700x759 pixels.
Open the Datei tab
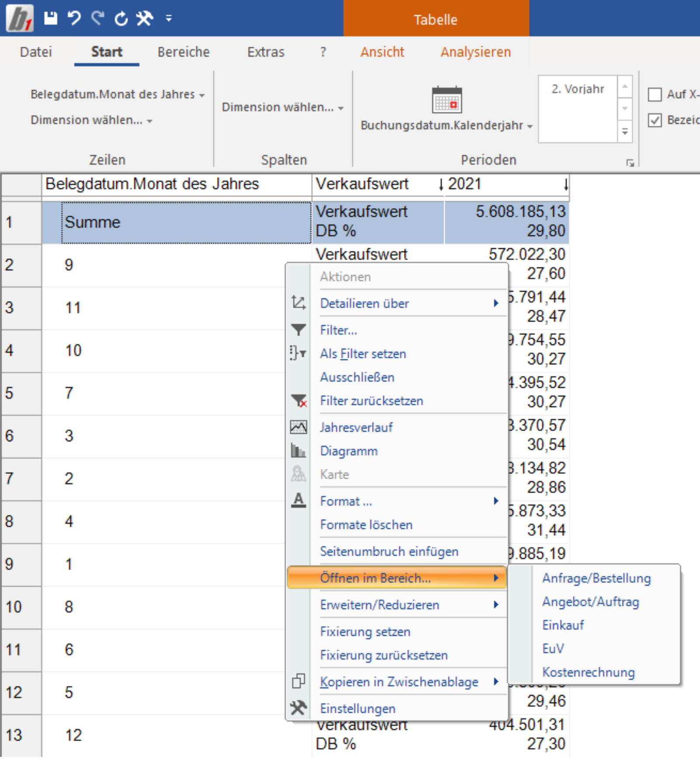click(36, 52)
